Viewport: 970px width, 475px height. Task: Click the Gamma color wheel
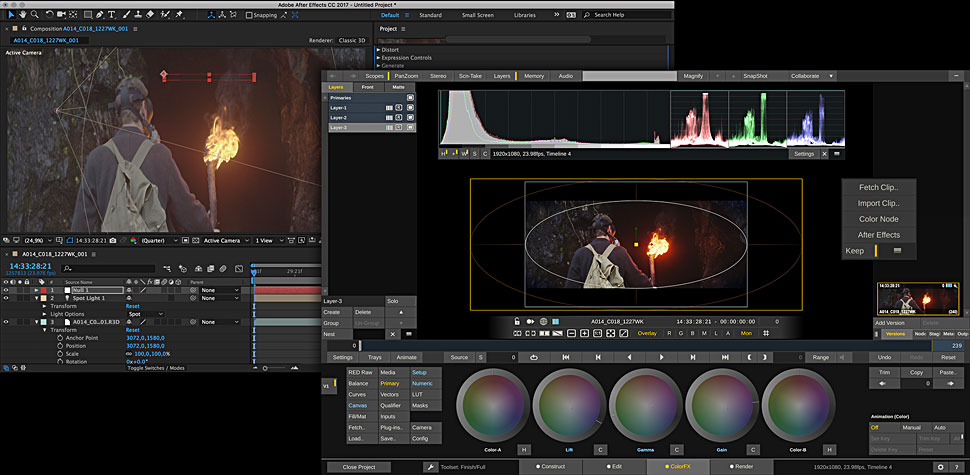pos(644,406)
